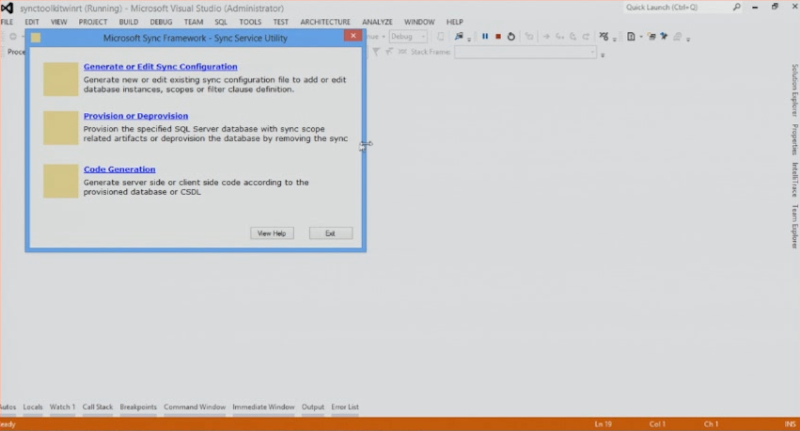This screenshot has width=800, height=431.
Task: Click the navigate backward toolbar circle
Action: (x=13, y=36)
